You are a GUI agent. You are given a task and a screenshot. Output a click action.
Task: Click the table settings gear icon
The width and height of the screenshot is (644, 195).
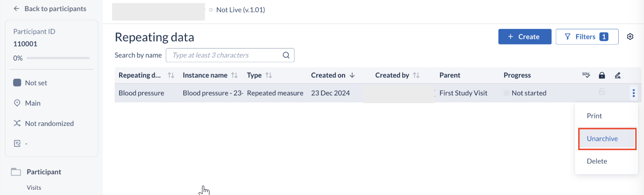pyautogui.click(x=630, y=37)
